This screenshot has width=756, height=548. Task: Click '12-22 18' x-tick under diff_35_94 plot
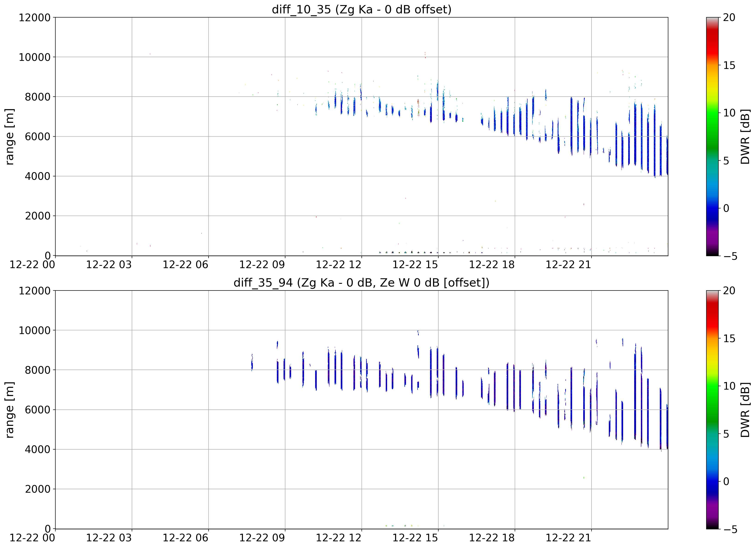click(x=492, y=538)
